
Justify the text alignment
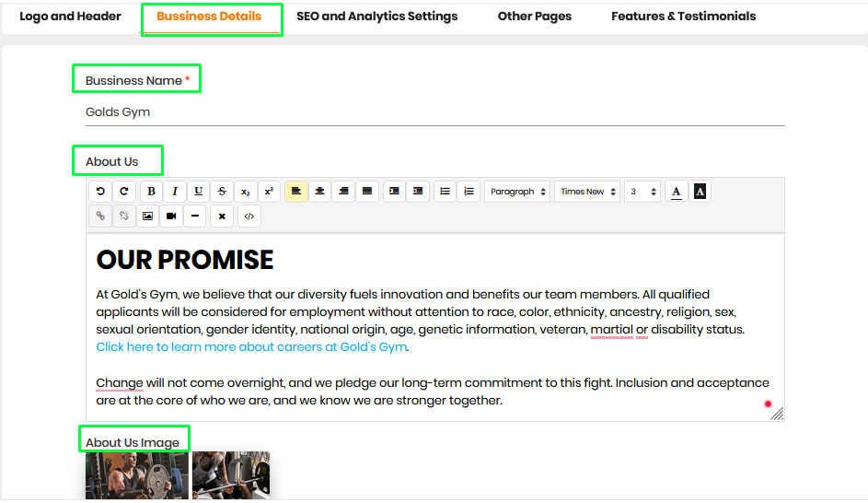pos(367,192)
